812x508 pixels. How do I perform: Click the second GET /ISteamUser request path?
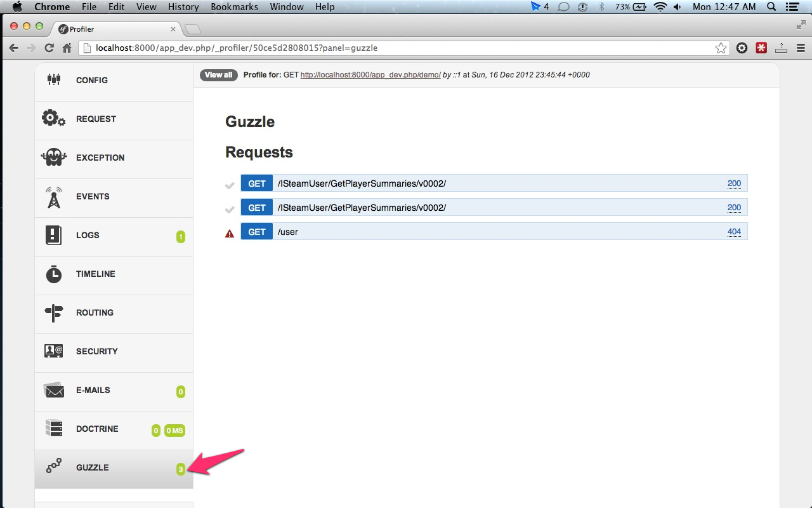[x=362, y=208]
